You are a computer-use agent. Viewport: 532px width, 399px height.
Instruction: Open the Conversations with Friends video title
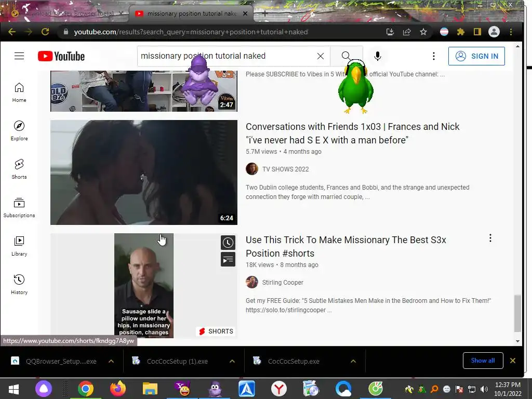click(x=352, y=134)
